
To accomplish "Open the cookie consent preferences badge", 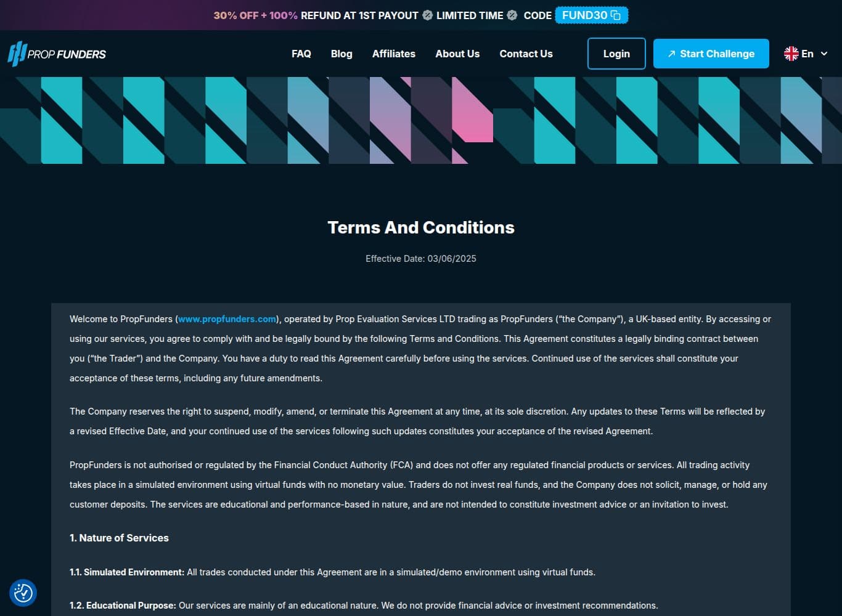I will [23, 593].
